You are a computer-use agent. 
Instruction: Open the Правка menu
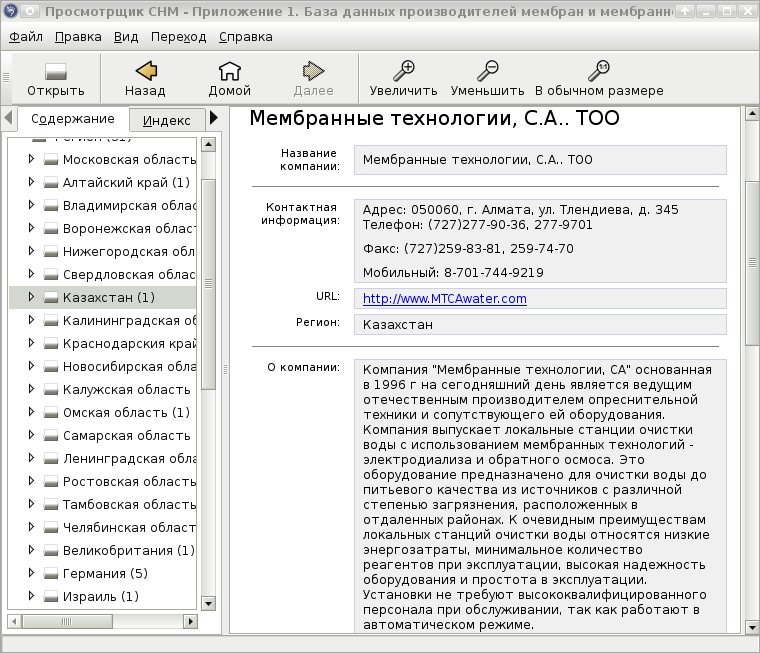coord(78,37)
